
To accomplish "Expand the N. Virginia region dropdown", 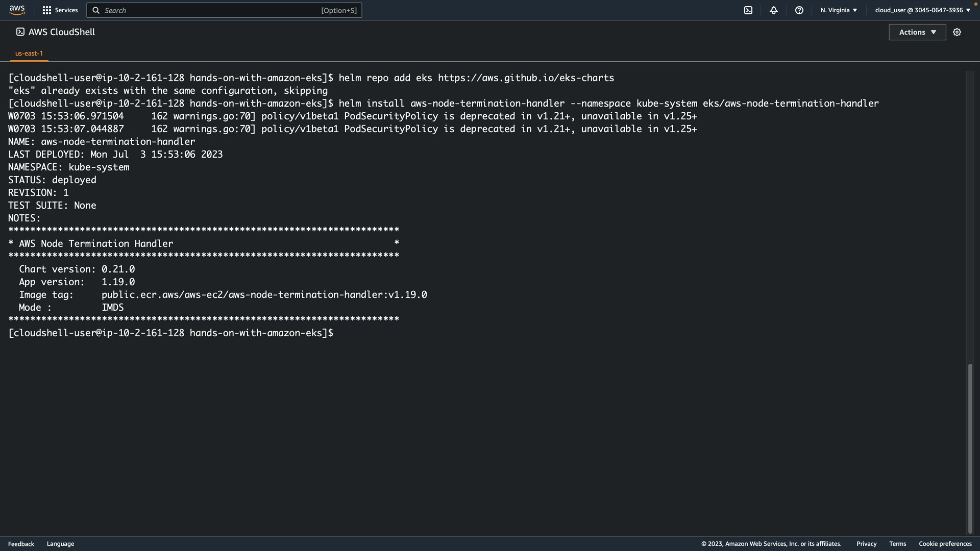I will (x=839, y=10).
